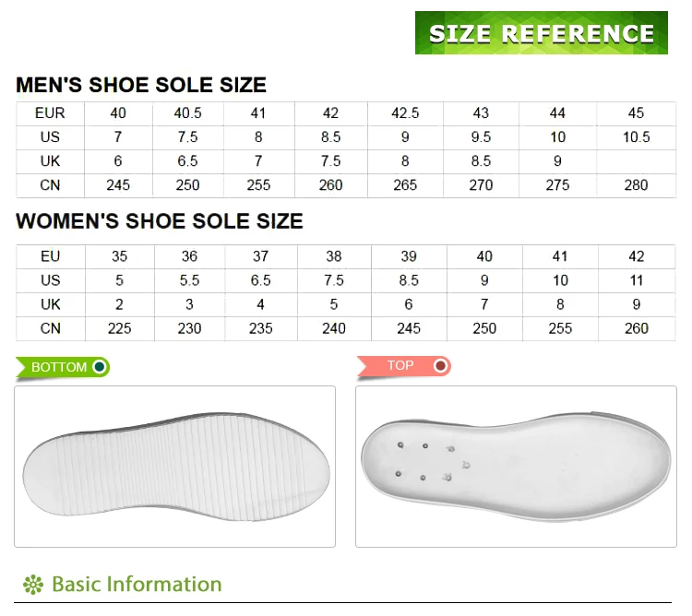Click the green Size Reference banner
This screenshot has width=692, height=616.
pyautogui.click(x=541, y=33)
